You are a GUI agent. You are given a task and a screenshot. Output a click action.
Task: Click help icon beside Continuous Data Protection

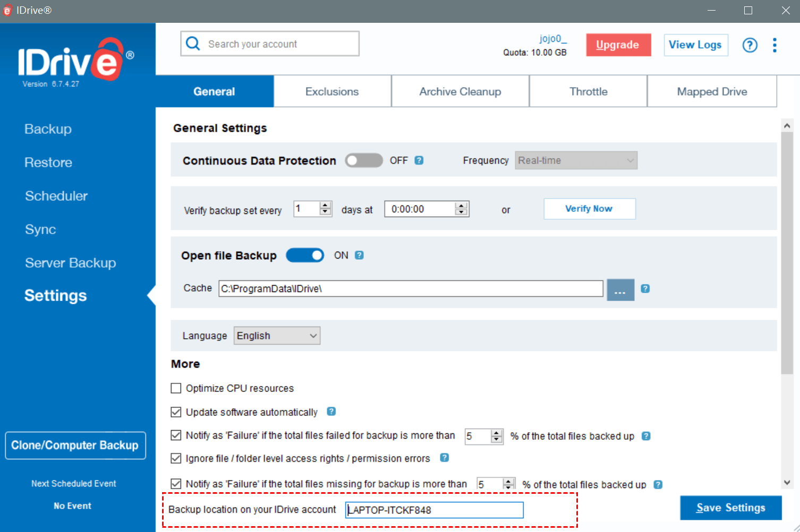click(419, 160)
